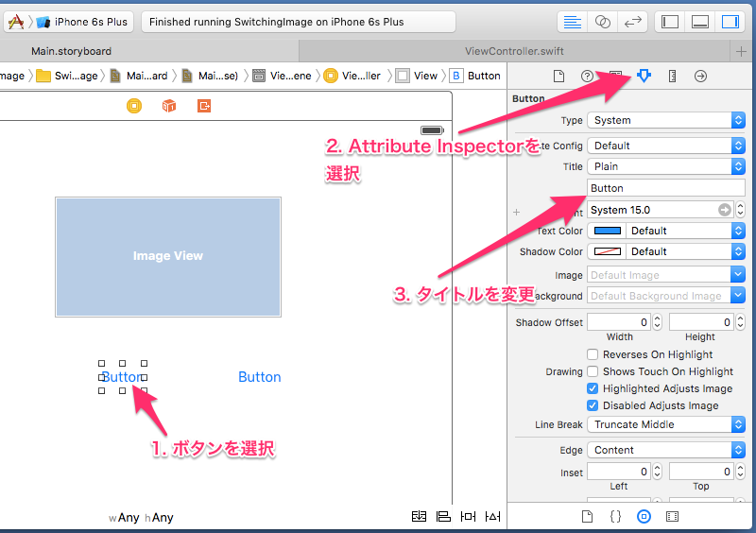The height and width of the screenshot is (533, 756).
Task: Click the Button breadcrumb item
Action: pyautogui.click(x=476, y=76)
